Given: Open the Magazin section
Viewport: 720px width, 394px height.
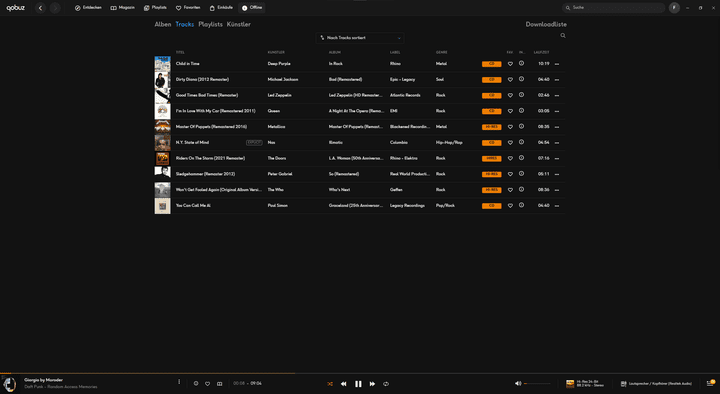Looking at the screenshot, I should pos(123,8).
